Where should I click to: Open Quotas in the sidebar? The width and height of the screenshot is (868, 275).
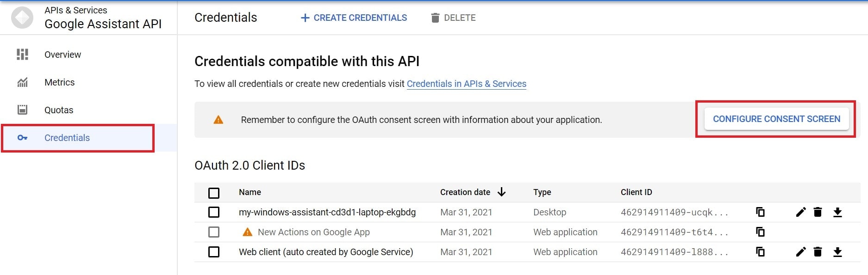click(59, 110)
